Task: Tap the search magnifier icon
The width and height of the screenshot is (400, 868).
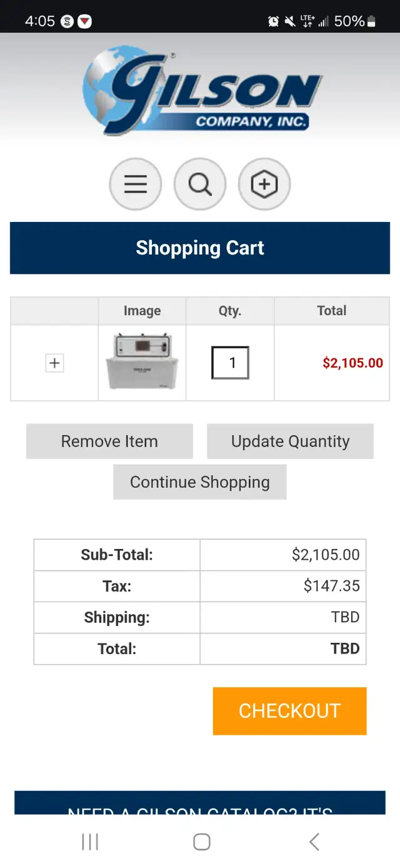Action: [200, 184]
